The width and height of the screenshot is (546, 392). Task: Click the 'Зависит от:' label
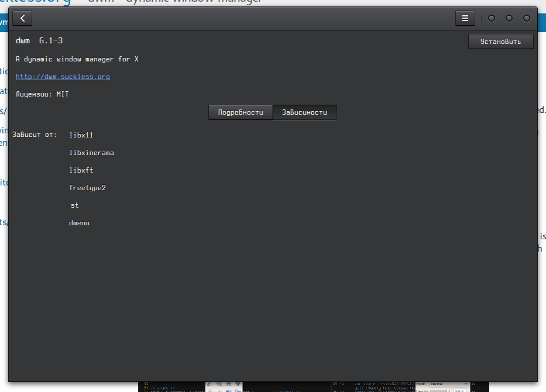tap(35, 135)
